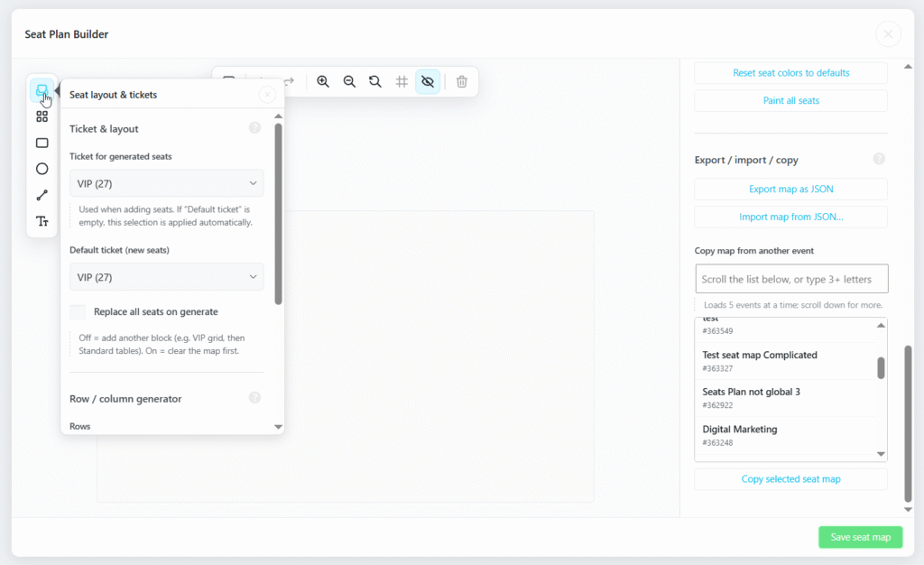Open Ticket for generated seats dropdown

click(167, 183)
